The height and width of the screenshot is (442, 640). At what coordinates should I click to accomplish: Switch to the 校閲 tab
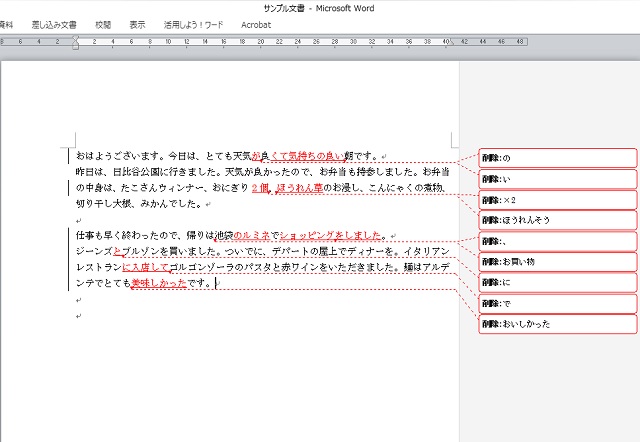[103, 23]
